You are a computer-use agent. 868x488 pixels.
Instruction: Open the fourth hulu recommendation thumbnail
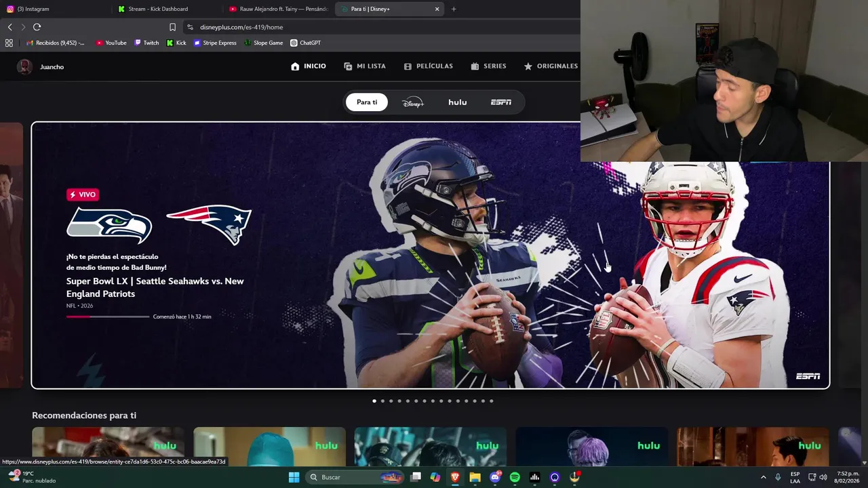[x=592, y=447]
